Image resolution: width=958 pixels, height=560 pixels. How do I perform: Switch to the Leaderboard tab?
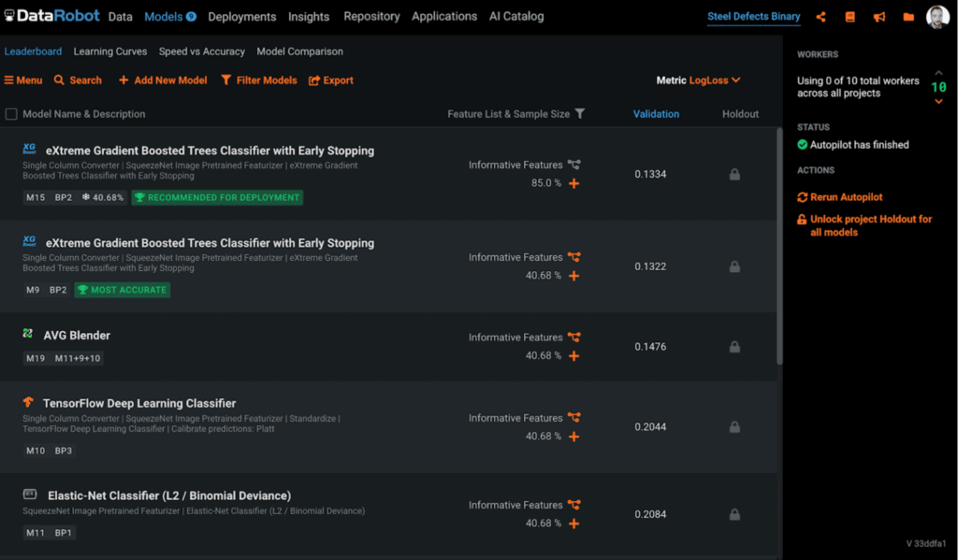33,51
